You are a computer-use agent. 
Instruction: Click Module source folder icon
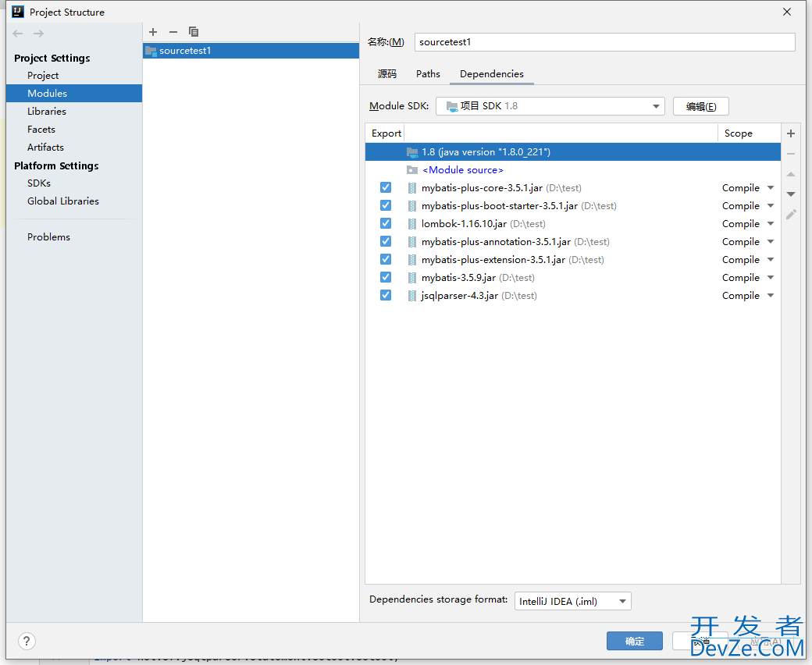(x=412, y=169)
